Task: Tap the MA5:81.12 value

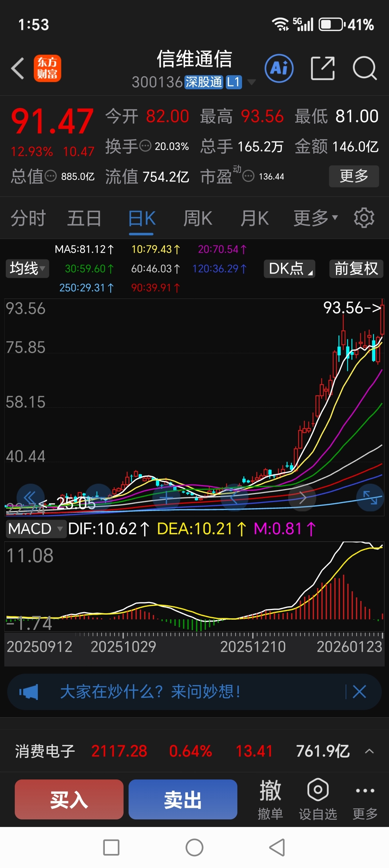Action: pyautogui.click(x=84, y=249)
